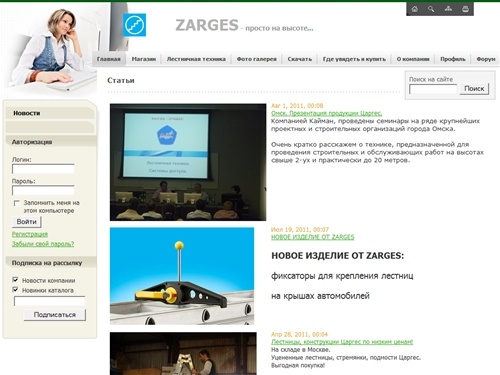
Task: Click the Статьи page heading
Action: [x=121, y=80]
